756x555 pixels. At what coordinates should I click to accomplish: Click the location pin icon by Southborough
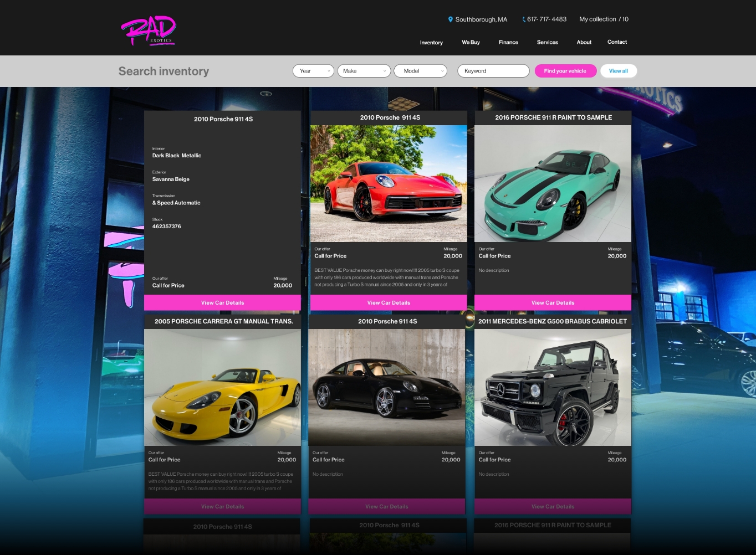click(x=451, y=19)
